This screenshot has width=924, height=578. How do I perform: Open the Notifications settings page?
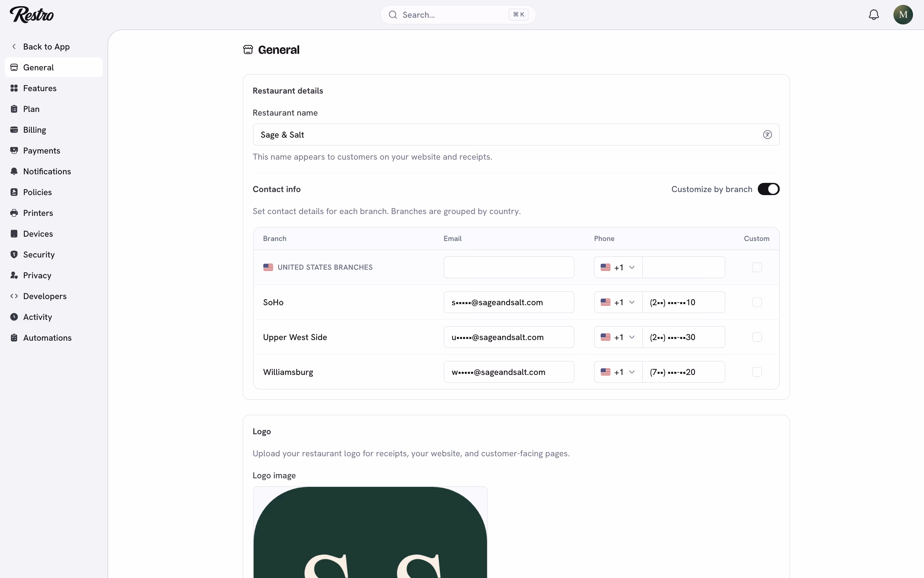pos(54,171)
